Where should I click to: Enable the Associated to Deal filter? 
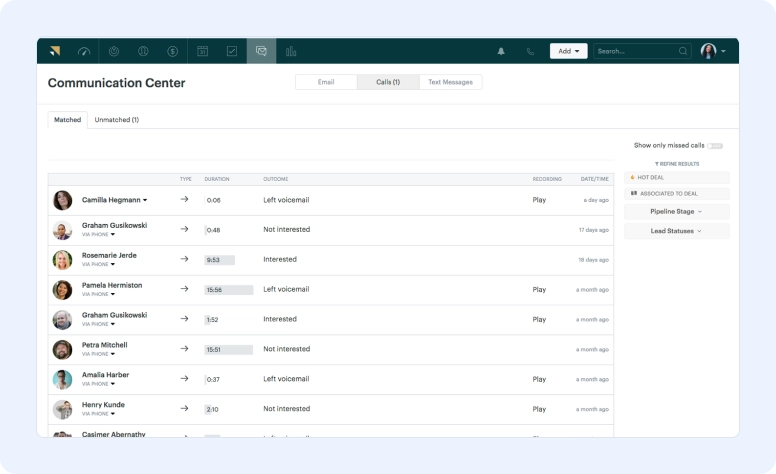(x=676, y=193)
